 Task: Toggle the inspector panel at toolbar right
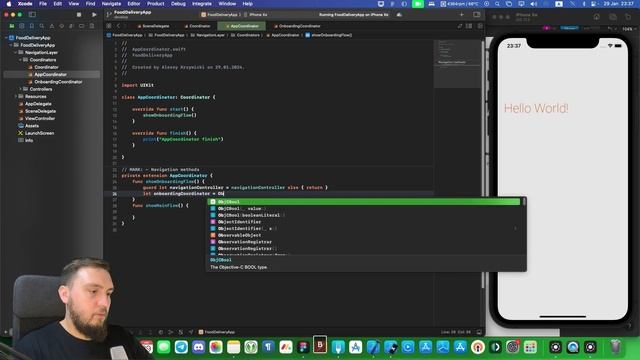(476, 15)
